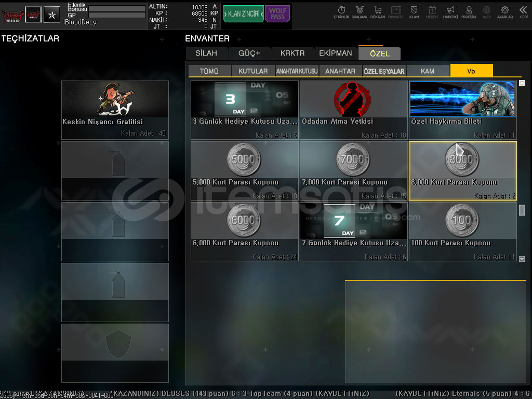Switch to the EKİPMAN tab
Screen dimensions: 532x399
point(336,54)
